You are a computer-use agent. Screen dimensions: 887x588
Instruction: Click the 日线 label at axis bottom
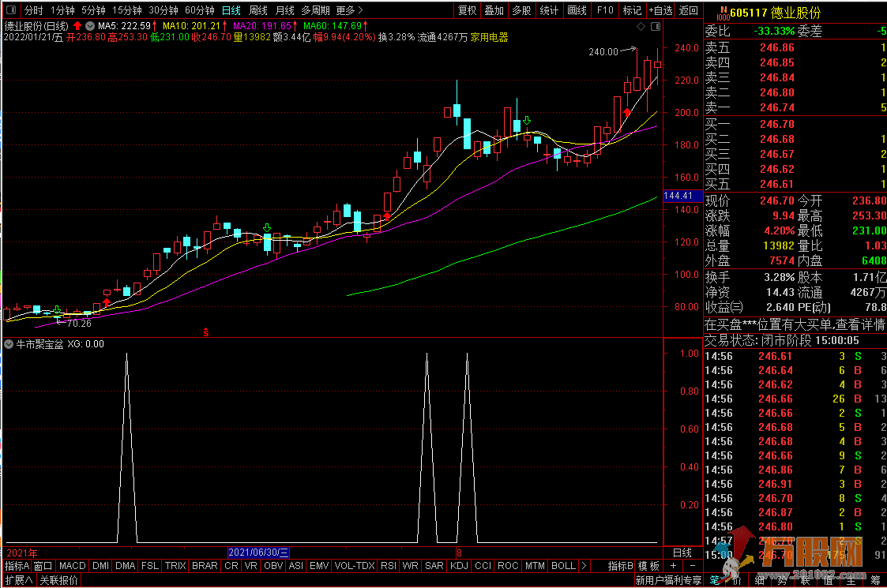click(x=682, y=552)
